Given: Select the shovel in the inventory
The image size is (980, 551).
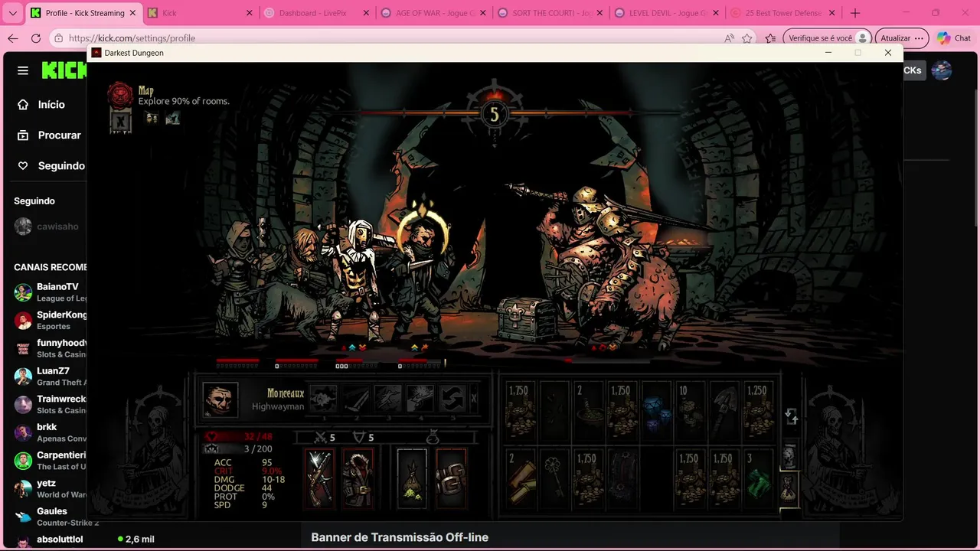Looking at the screenshot, I should coord(724,410).
